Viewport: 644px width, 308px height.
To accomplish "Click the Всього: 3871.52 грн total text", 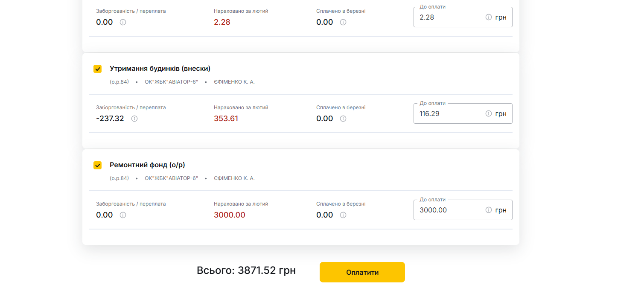I will (246, 270).
